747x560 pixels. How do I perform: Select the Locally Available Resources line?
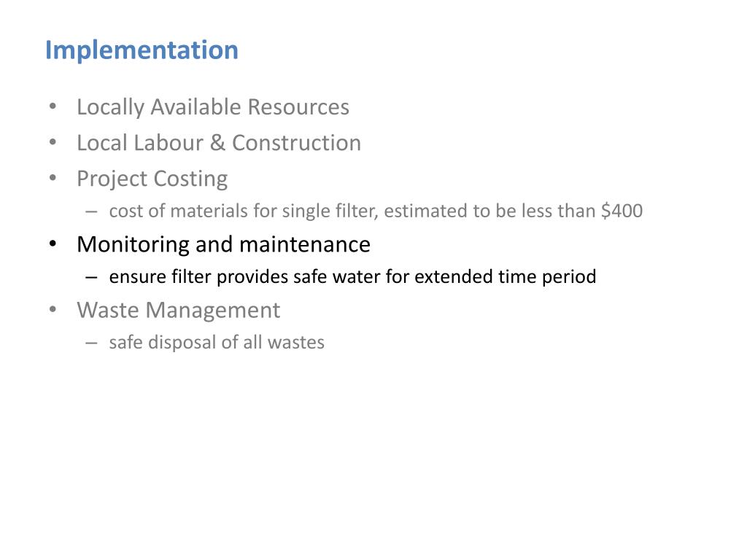coord(213,108)
